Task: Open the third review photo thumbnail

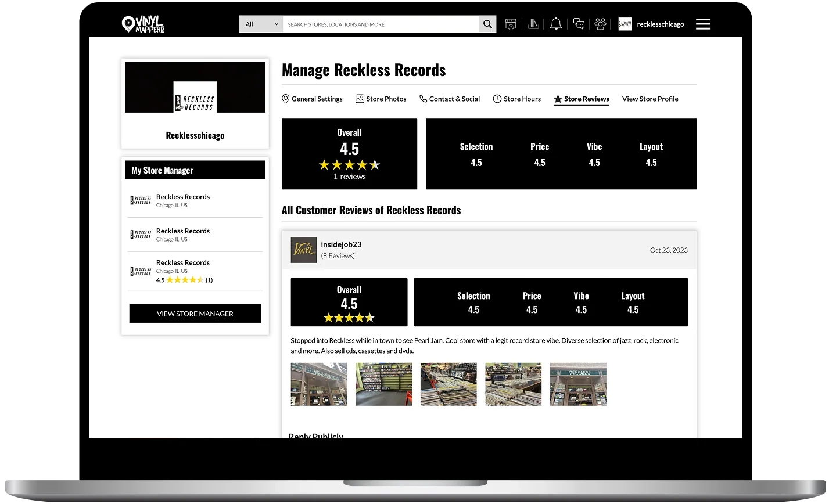Action: 449,384
